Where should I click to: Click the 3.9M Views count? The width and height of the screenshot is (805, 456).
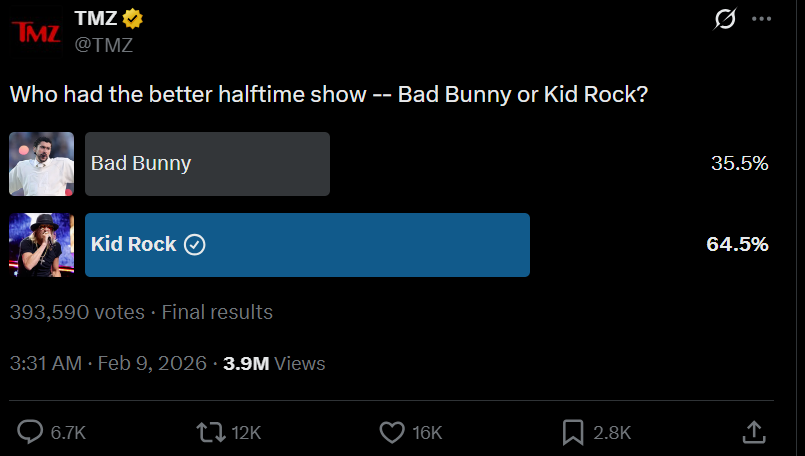click(274, 364)
